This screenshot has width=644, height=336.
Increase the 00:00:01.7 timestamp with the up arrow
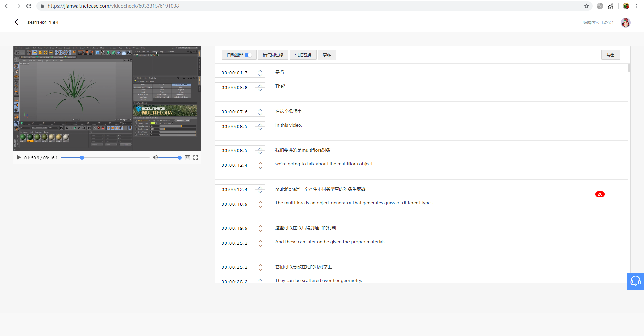coord(260,70)
